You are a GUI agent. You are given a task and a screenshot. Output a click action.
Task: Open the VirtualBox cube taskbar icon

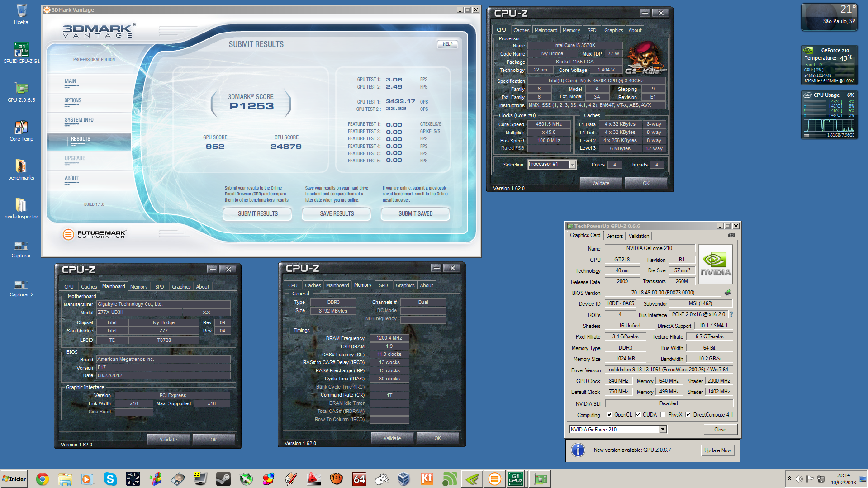[404, 479]
